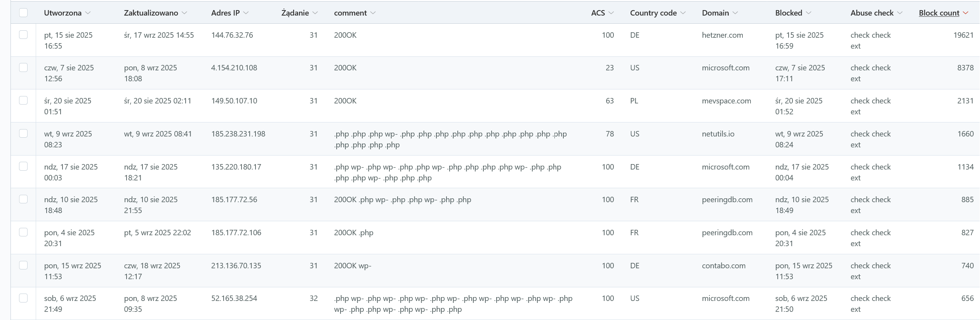
Task: Open the Country code column dropdown
Action: [x=683, y=13]
